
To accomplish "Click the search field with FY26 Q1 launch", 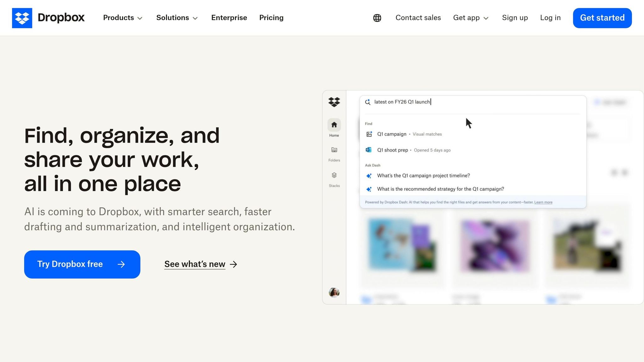I will coord(473,102).
